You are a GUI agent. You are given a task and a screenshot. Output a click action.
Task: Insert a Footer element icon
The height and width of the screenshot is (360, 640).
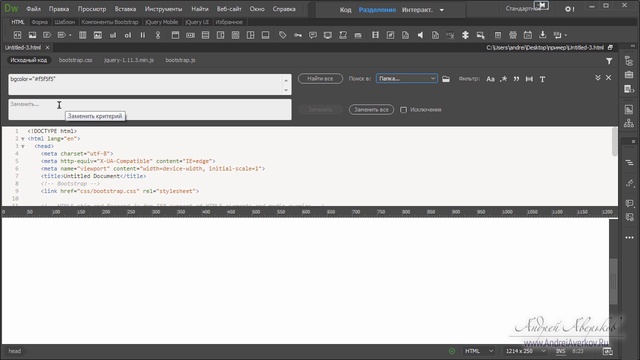pos(265,36)
